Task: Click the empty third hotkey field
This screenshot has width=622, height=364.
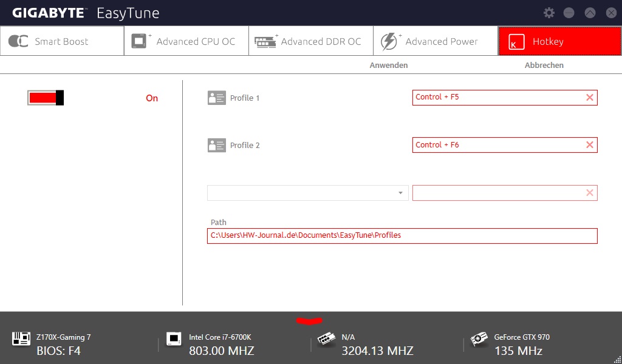Action: 505,193
